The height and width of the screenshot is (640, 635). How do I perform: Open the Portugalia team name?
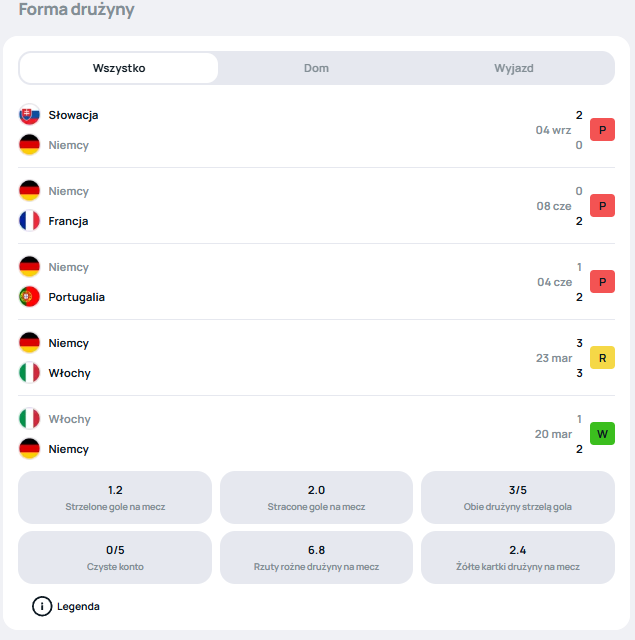(77, 297)
